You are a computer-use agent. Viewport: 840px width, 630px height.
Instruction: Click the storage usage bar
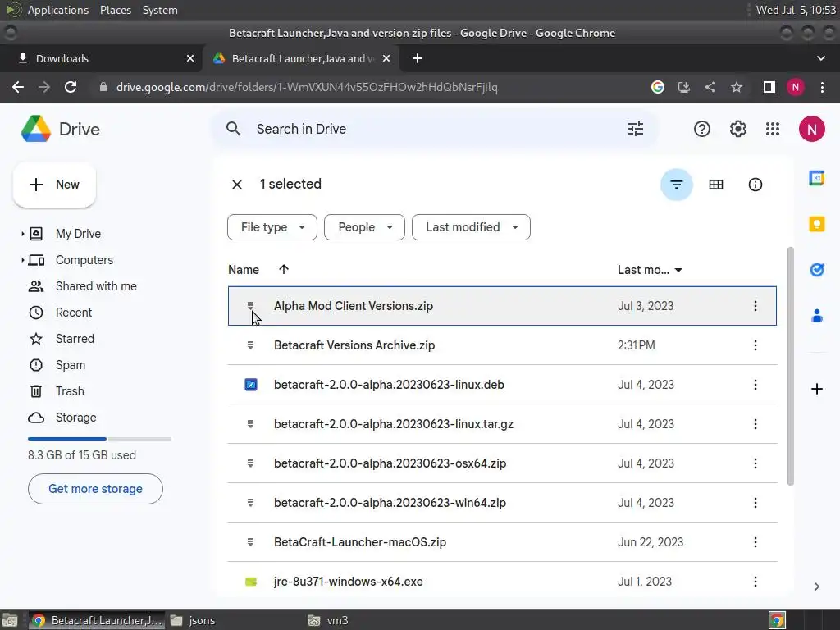99,439
